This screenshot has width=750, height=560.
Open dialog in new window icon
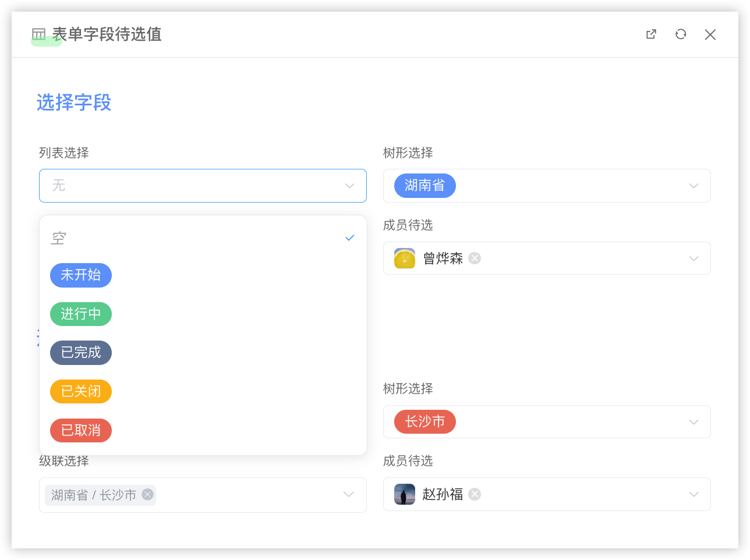click(x=651, y=34)
